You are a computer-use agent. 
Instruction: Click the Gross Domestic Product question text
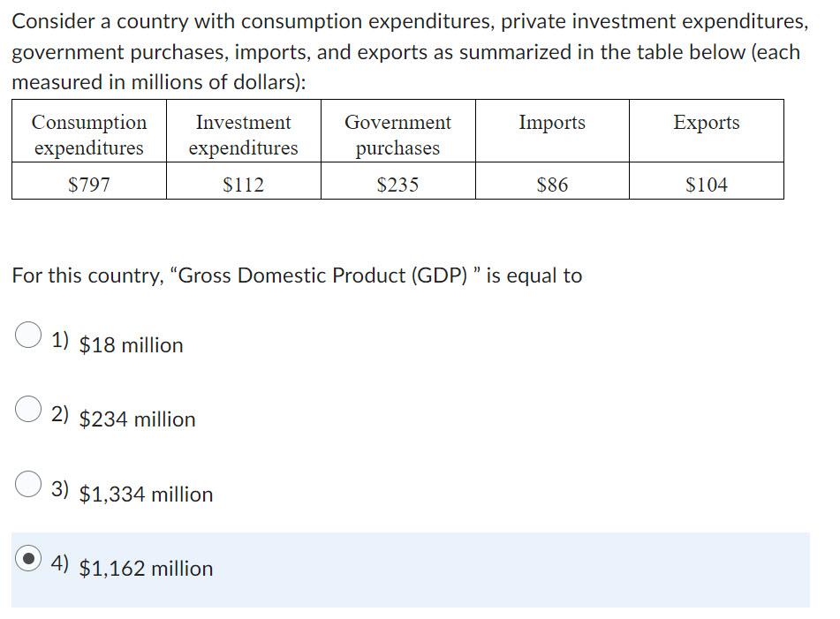pyautogui.click(x=296, y=275)
